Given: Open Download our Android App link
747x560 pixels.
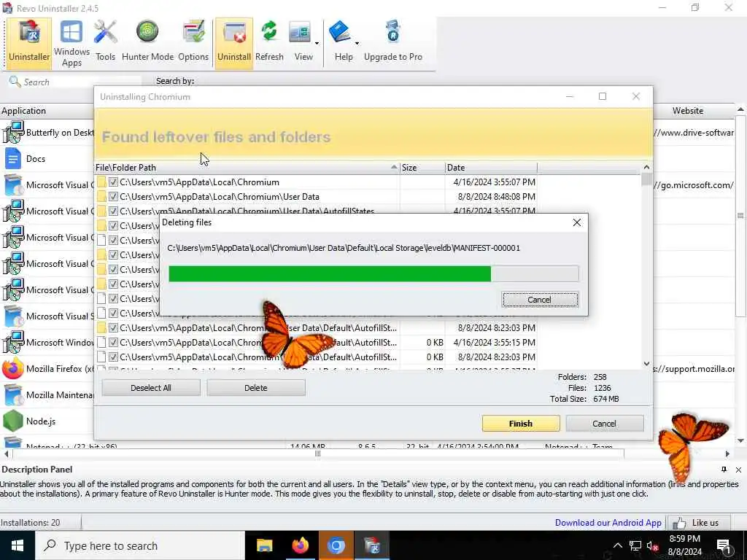Looking at the screenshot, I should tap(608, 522).
